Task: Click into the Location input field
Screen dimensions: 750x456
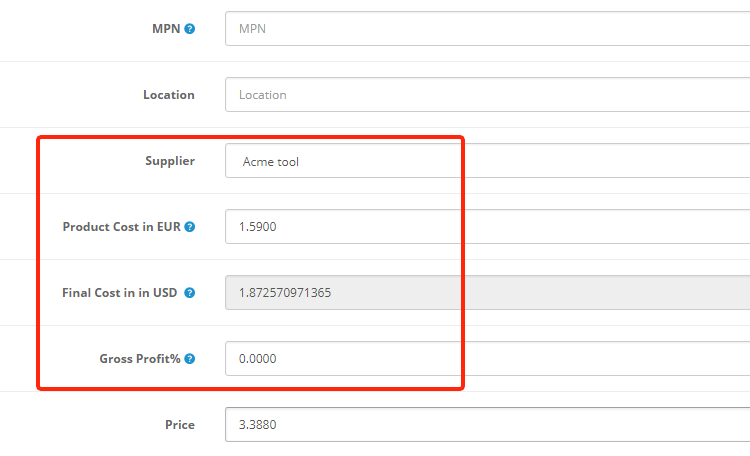Action: (487, 95)
